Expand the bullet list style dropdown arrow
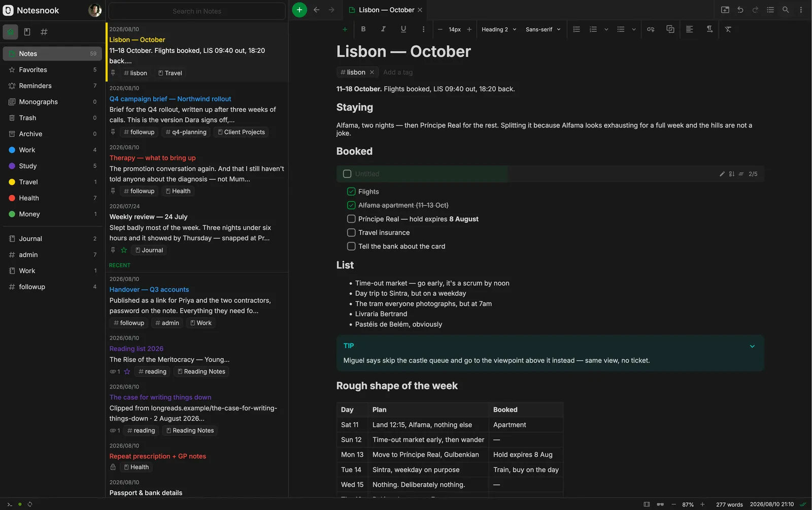812x510 pixels. click(x=634, y=29)
